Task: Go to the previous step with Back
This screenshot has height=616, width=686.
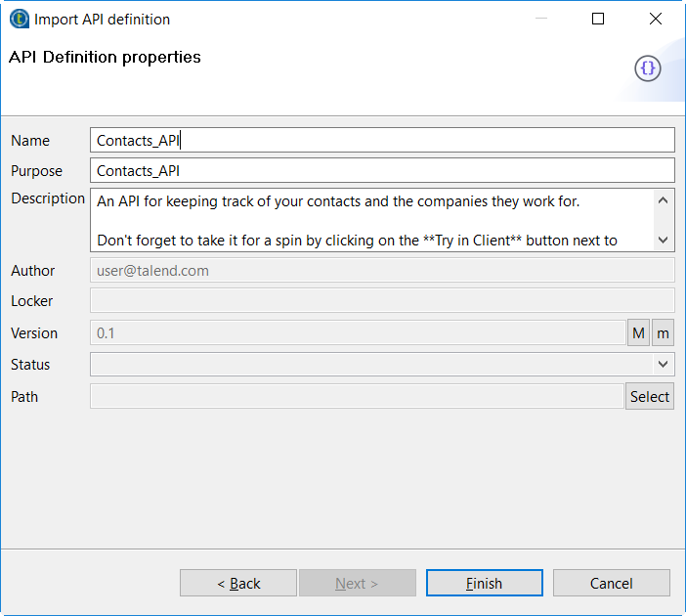Action: pyautogui.click(x=238, y=583)
